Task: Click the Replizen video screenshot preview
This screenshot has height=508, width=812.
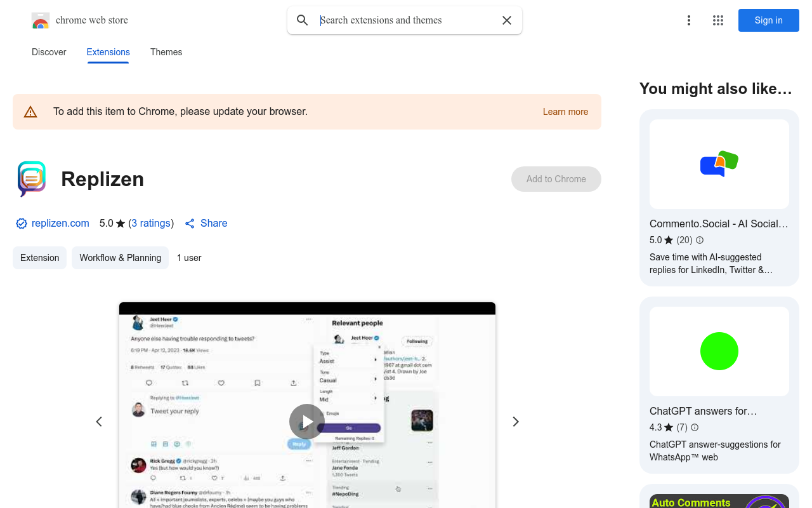Action: [307, 405]
